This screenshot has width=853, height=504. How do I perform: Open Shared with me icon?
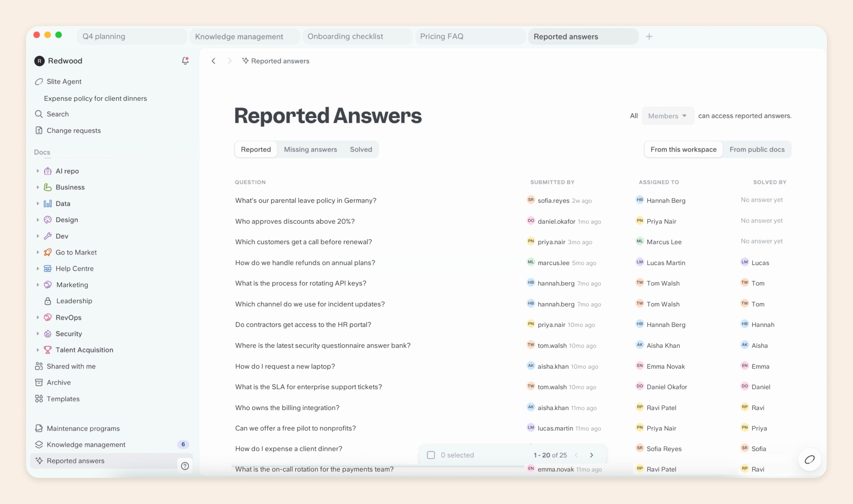pos(39,366)
